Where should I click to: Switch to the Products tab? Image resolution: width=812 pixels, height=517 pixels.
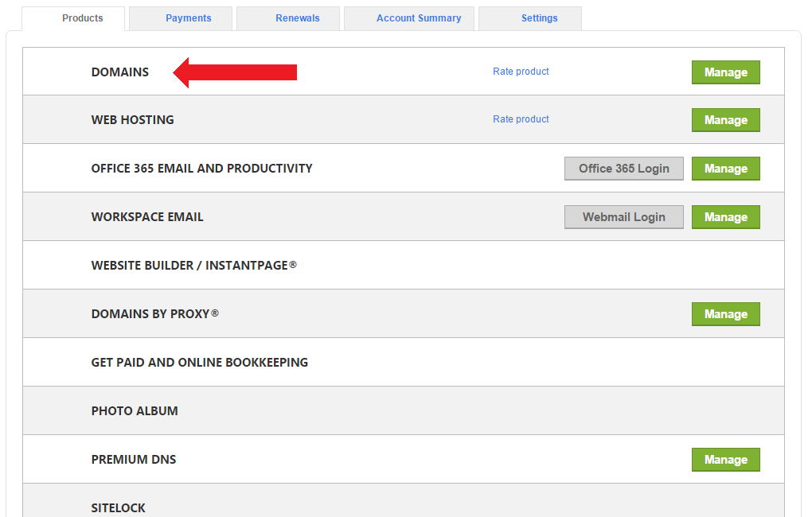click(73, 18)
